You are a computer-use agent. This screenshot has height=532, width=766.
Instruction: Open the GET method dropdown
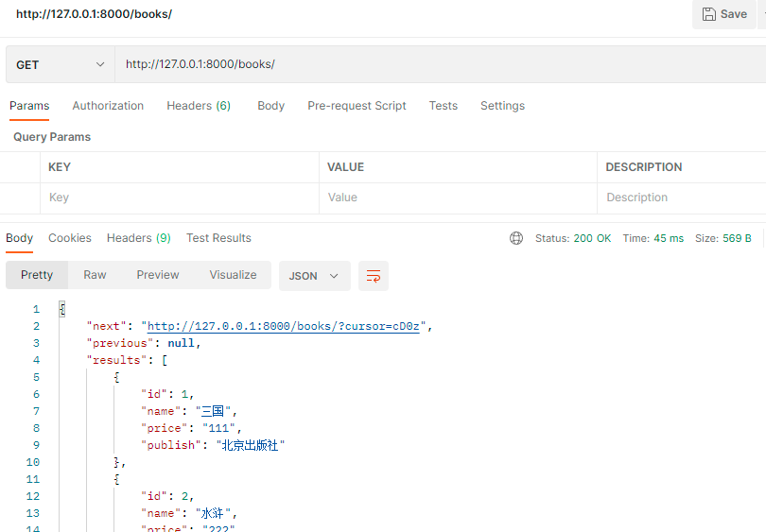pyautogui.click(x=60, y=64)
